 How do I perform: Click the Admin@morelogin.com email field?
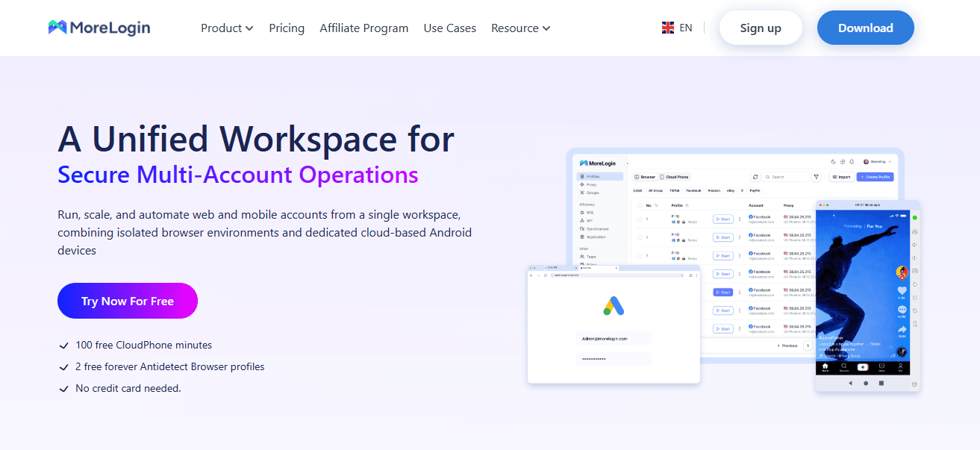click(614, 338)
